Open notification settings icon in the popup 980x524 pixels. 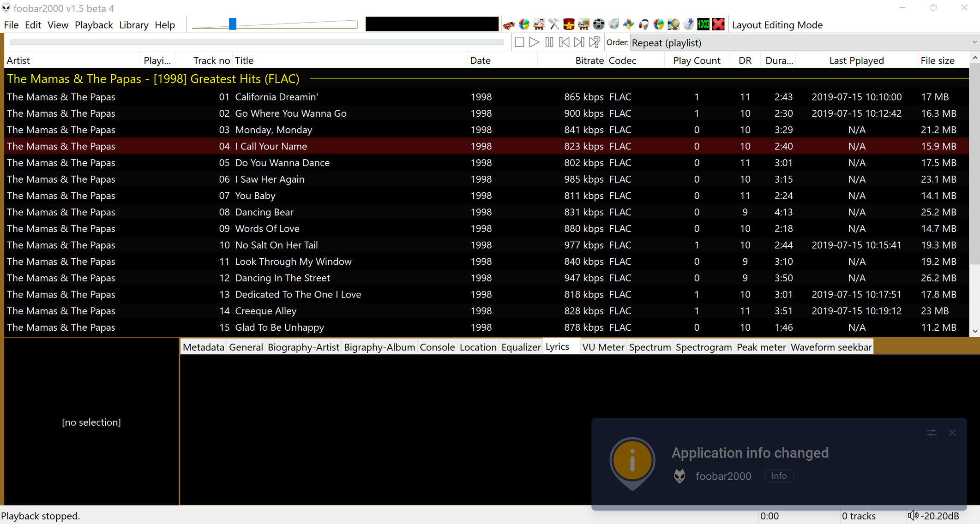932,433
